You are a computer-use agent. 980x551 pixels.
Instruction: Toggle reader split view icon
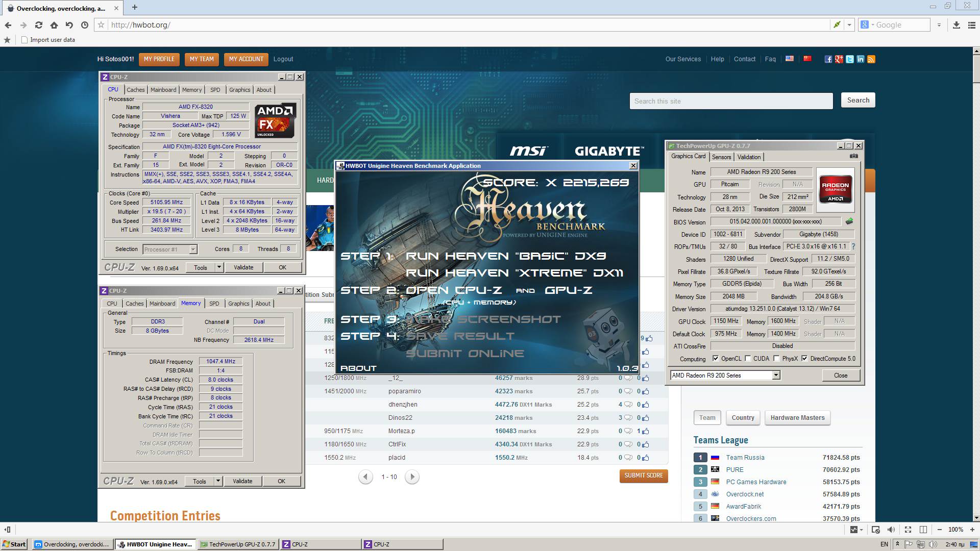(x=923, y=530)
